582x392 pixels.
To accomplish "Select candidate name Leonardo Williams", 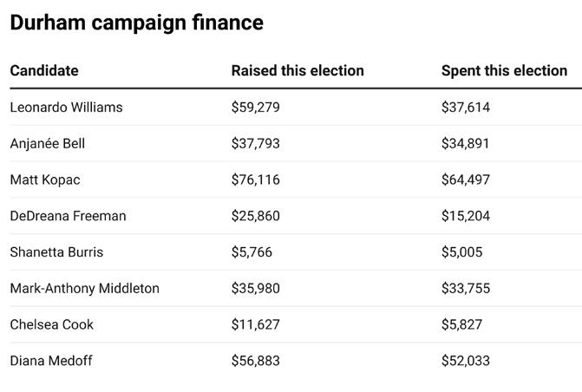I will 66,108.
